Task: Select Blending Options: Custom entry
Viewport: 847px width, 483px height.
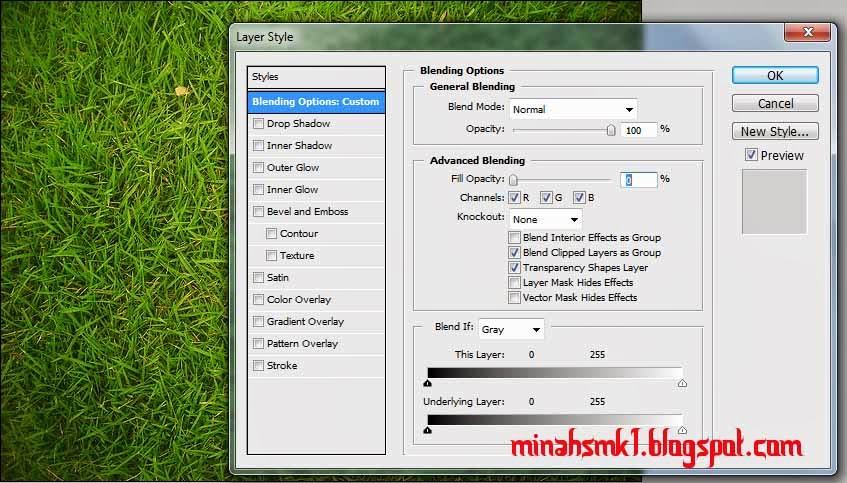Action: coord(317,102)
